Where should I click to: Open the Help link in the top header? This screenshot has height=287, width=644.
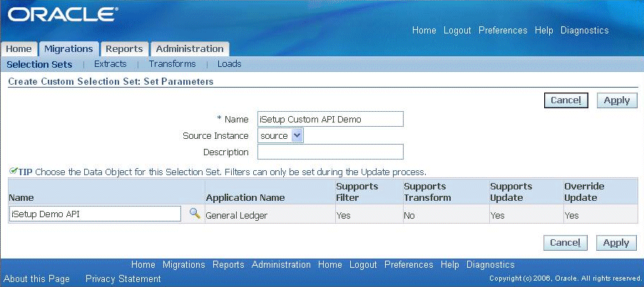pos(543,31)
